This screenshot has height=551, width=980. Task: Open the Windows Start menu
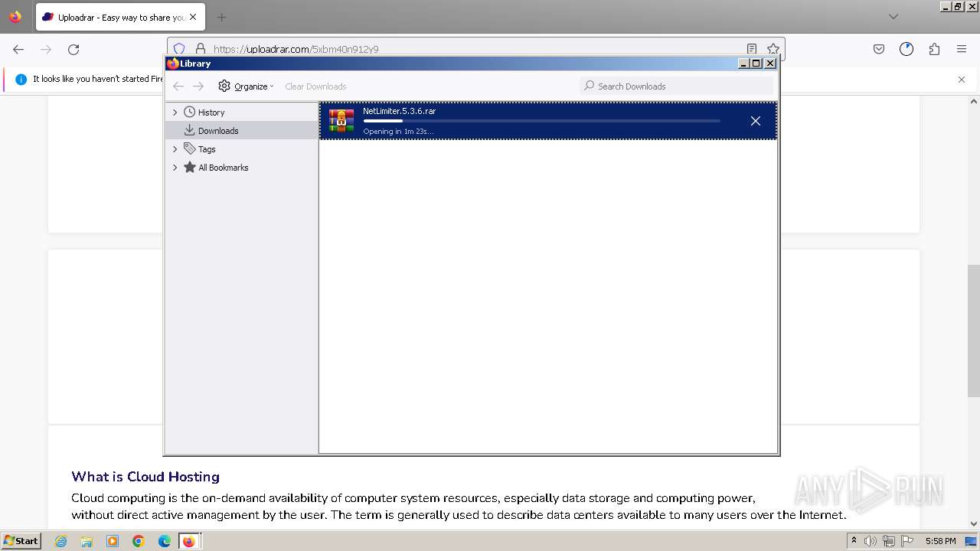[21, 540]
